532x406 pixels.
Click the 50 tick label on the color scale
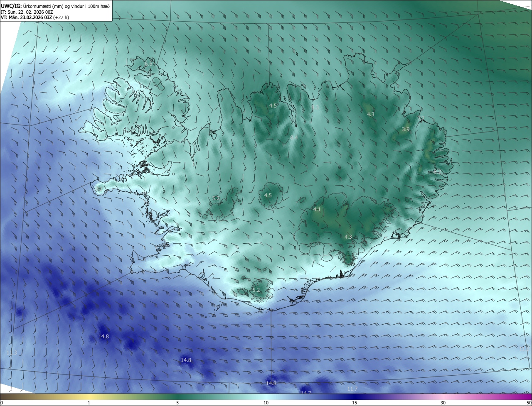coord(529,403)
